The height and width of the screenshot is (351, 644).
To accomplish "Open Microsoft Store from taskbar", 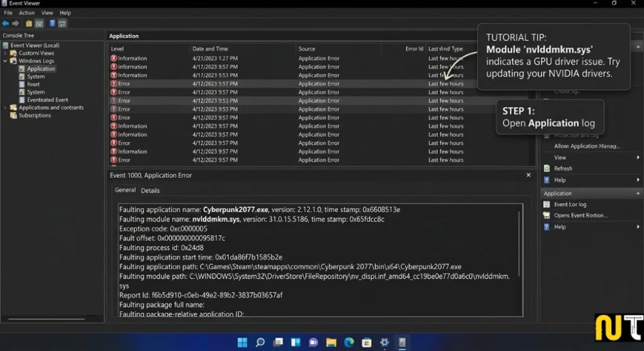I will (x=367, y=342).
